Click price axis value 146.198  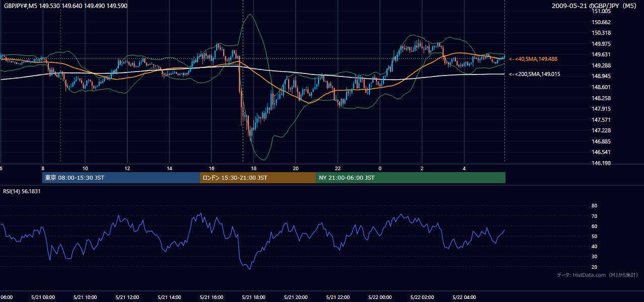(x=601, y=163)
